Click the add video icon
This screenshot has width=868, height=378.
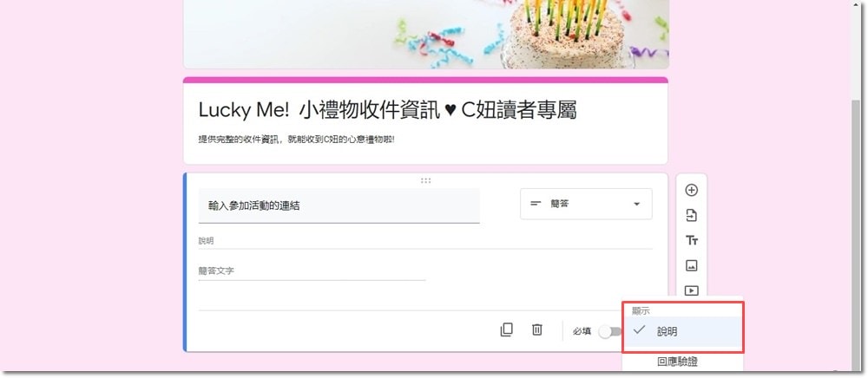[692, 290]
